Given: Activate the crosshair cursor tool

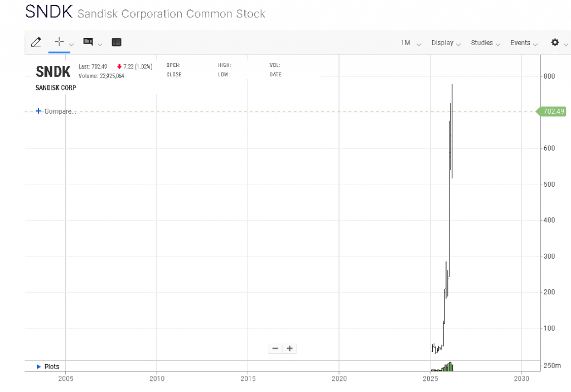Looking at the screenshot, I should (59, 42).
